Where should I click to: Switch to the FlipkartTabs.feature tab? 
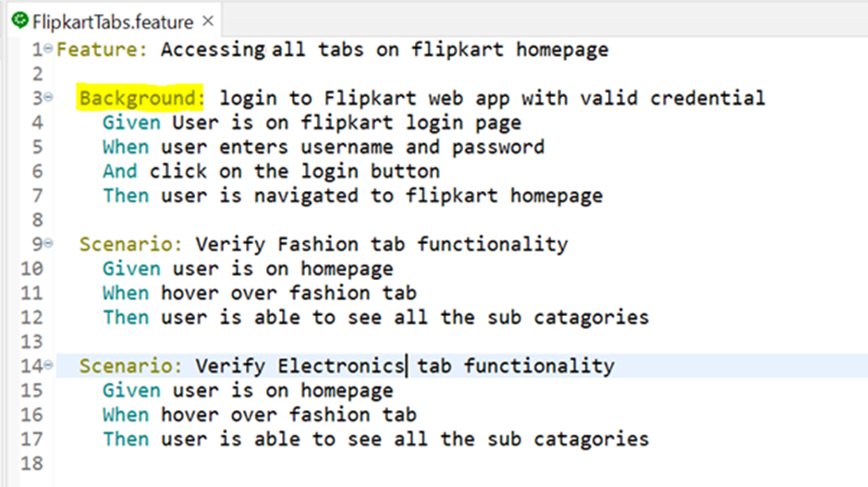coord(113,22)
